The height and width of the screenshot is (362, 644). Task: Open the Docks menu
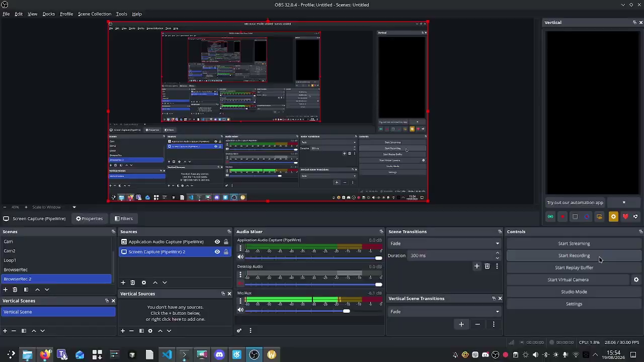[x=49, y=14]
